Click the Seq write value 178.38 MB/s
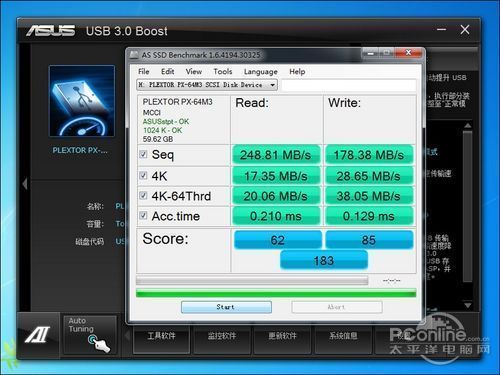The width and height of the screenshot is (500, 375). 369,155
